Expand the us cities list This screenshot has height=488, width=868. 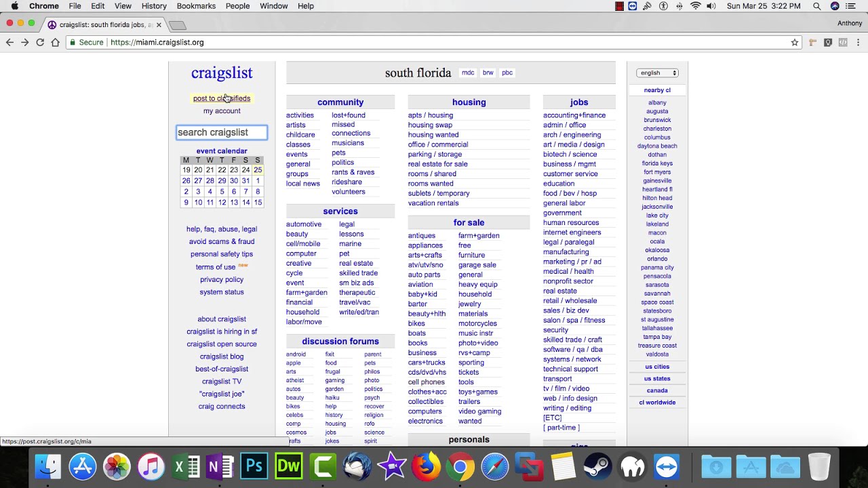click(657, 367)
